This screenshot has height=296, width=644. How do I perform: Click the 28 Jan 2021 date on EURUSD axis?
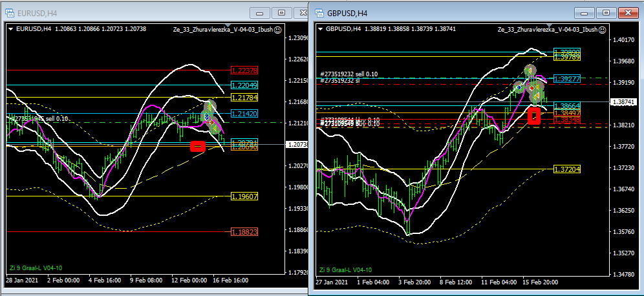coord(21,280)
